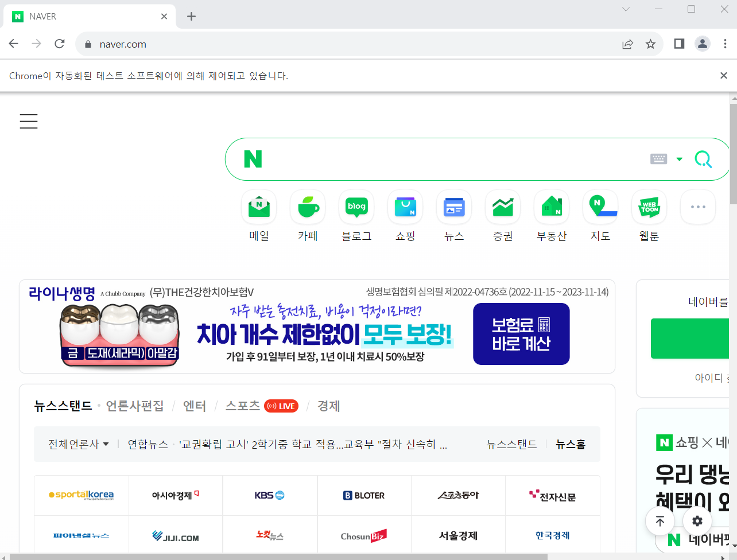Open the Cafe (카페) cup icon
Image resolution: width=737 pixels, height=560 pixels.
pos(308,207)
